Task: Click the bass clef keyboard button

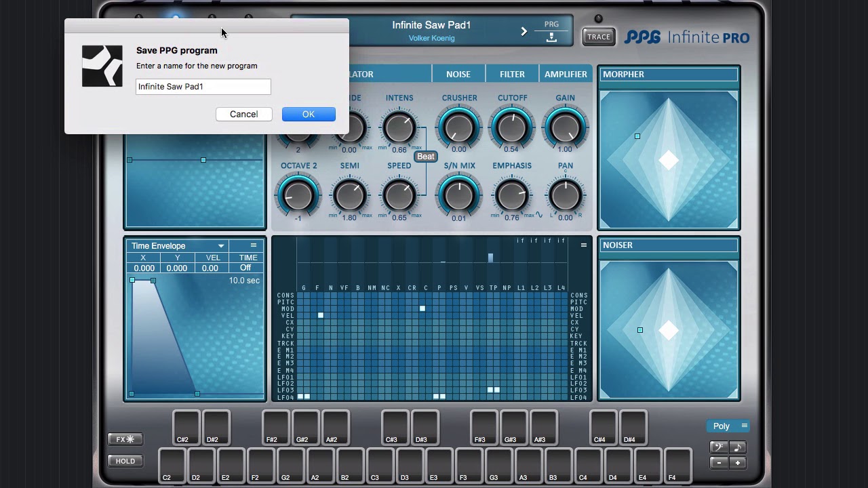Action: coord(718,447)
